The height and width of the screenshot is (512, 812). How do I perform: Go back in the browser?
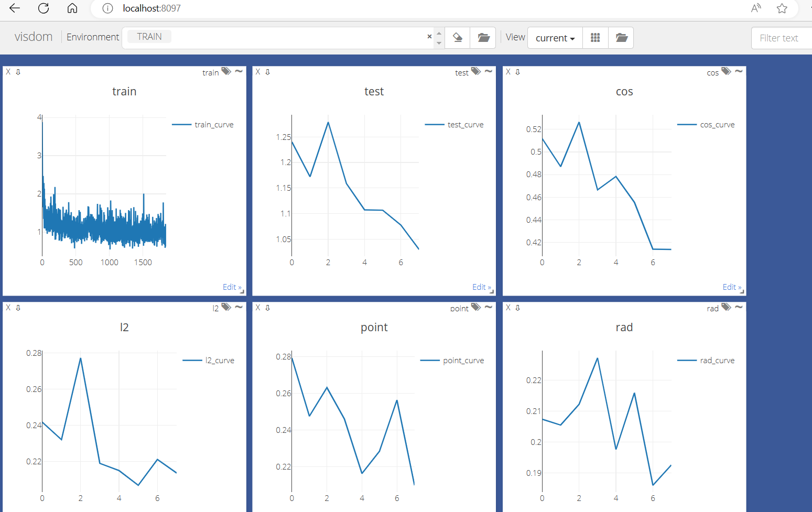coord(15,8)
